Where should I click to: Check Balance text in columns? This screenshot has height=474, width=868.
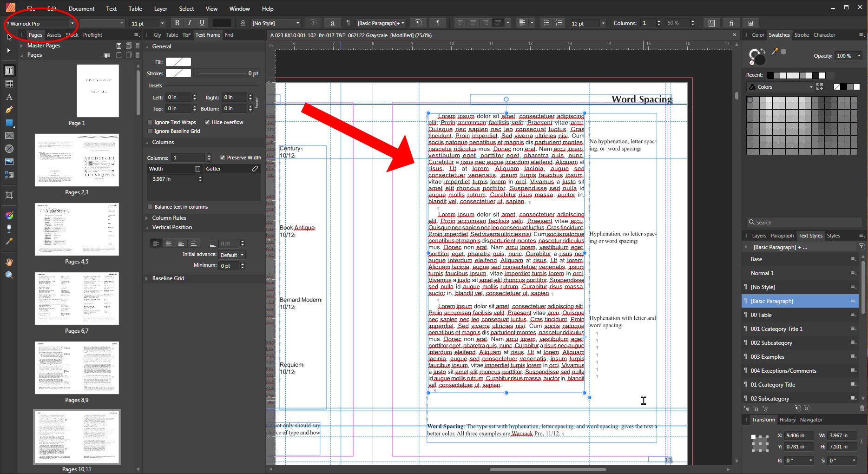pos(150,207)
